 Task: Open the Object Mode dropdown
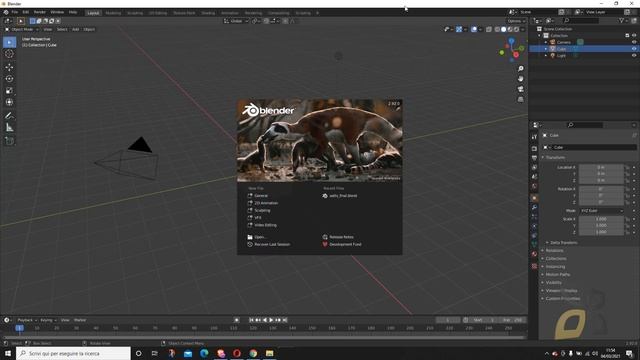pyautogui.click(x=22, y=29)
